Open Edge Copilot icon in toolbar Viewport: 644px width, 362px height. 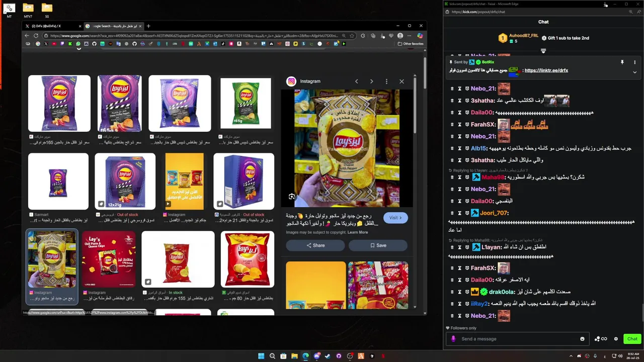tap(420, 36)
